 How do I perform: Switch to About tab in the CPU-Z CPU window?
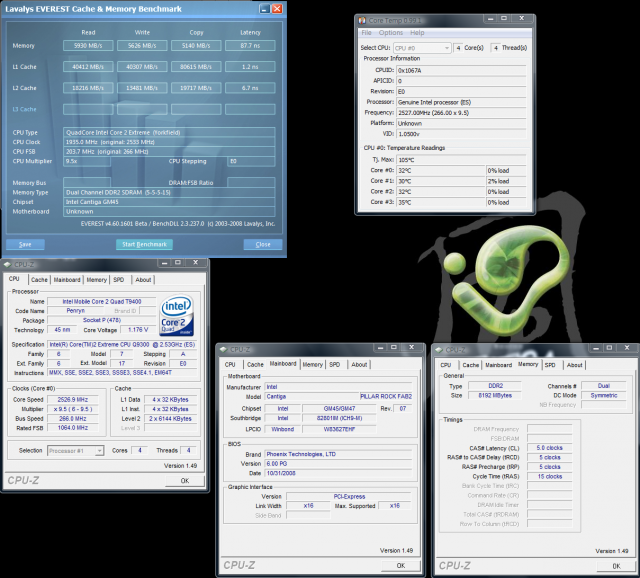coord(143,280)
